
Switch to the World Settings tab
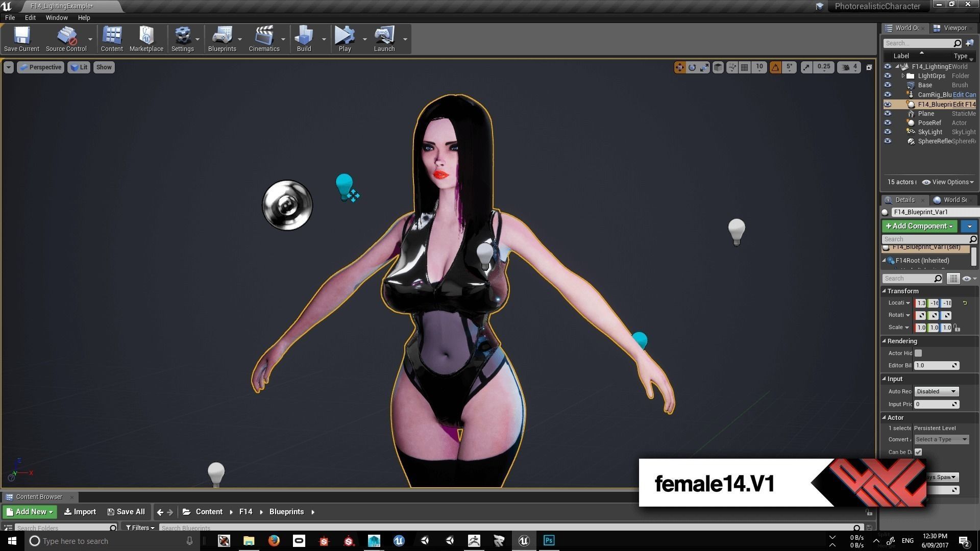(951, 200)
